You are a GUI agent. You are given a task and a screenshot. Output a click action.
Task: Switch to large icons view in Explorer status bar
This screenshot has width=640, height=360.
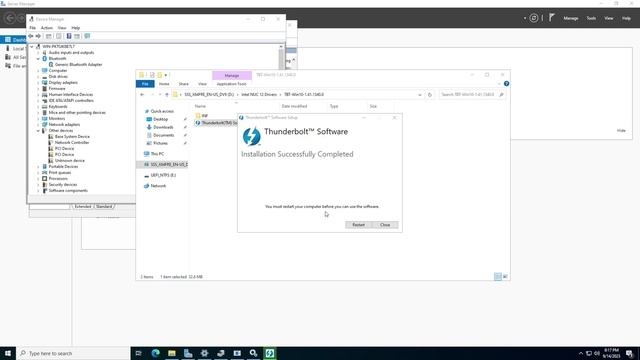(x=505, y=277)
